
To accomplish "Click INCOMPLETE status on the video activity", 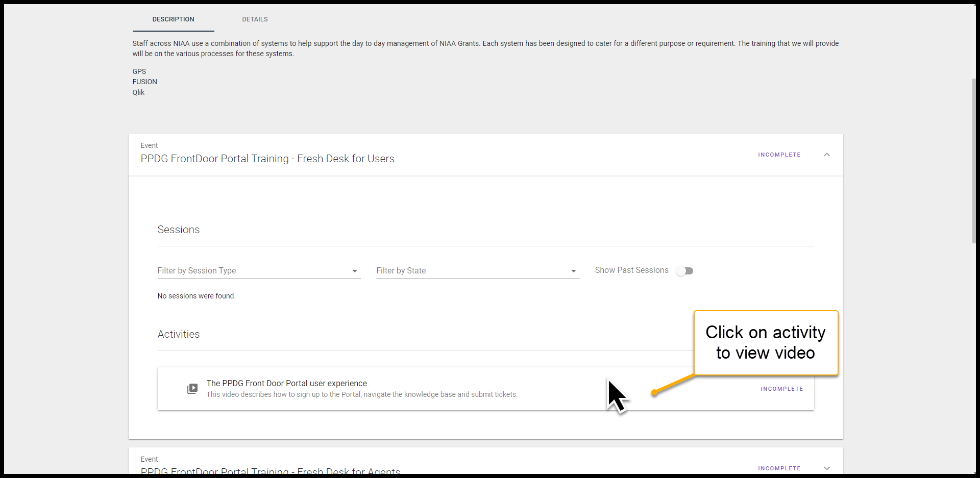I will tap(781, 389).
